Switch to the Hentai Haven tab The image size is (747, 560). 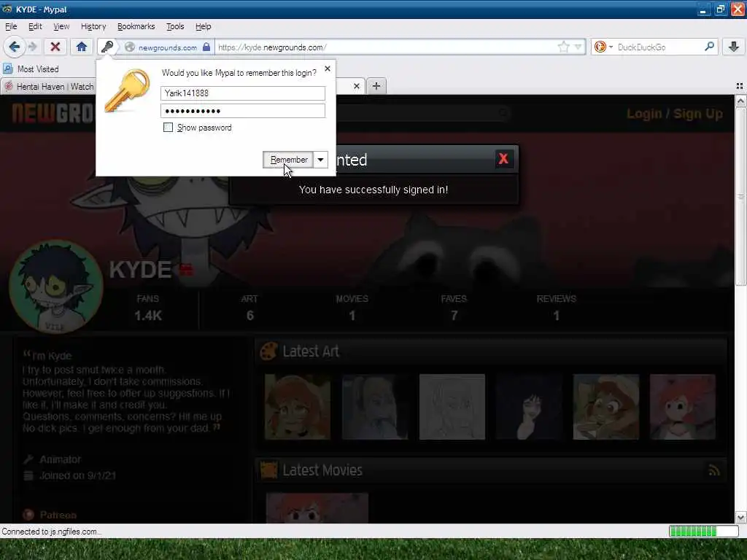pos(49,87)
